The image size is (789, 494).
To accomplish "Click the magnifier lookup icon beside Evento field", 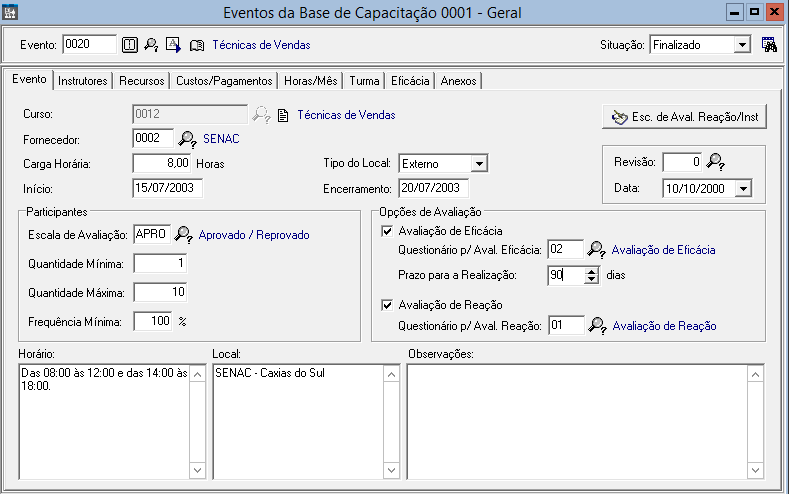I will tap(151, 45).
